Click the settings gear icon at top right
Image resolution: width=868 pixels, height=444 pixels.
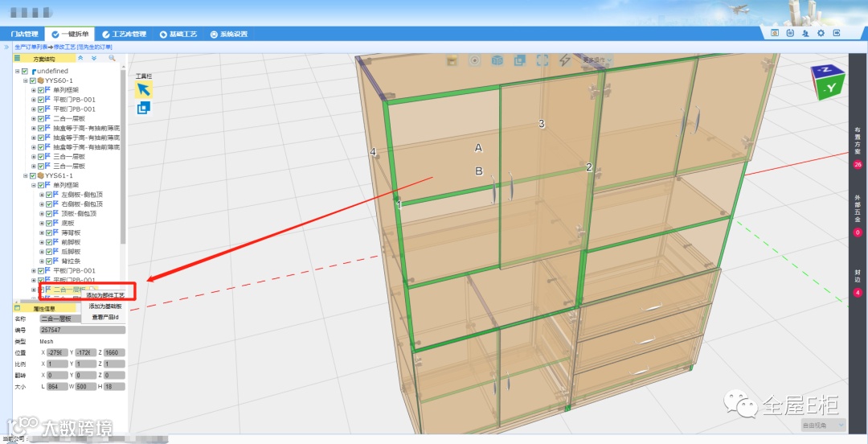coord(821,33)
